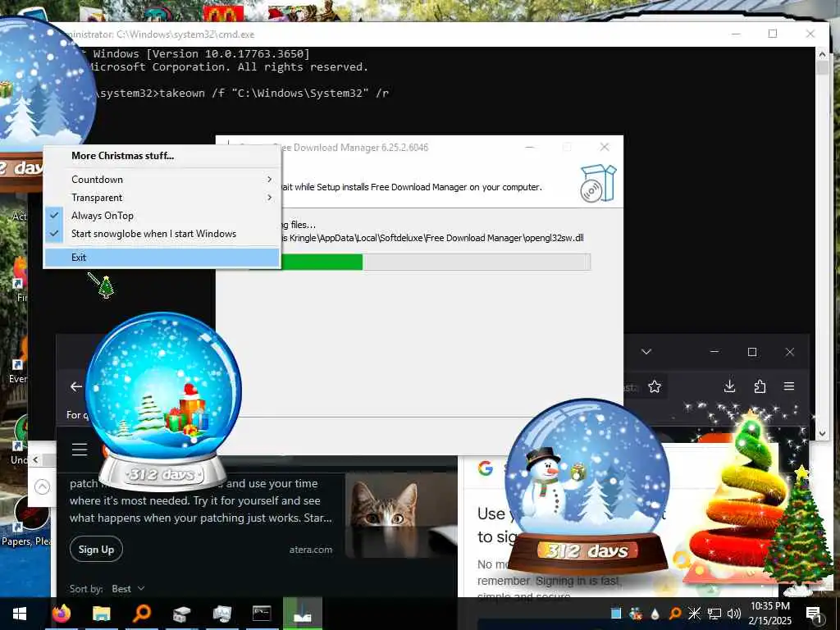Open the Sort by Best dropdown

(128, 589)
